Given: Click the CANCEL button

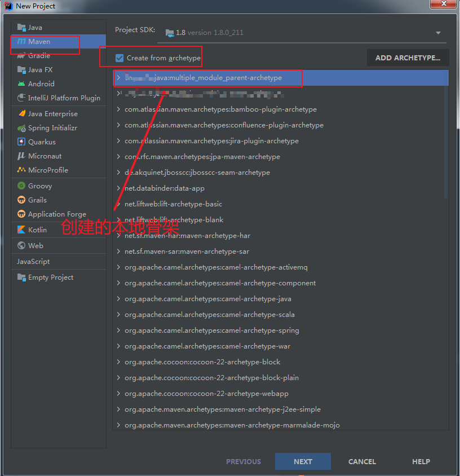Looking at the screenshot, I should click(x=362, y=461).
